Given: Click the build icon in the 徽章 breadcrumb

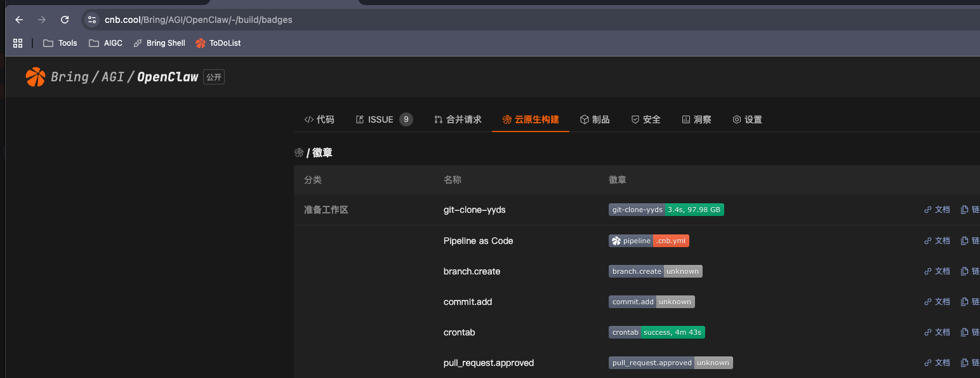Looking at the screenshot, I should pos(299,152).
